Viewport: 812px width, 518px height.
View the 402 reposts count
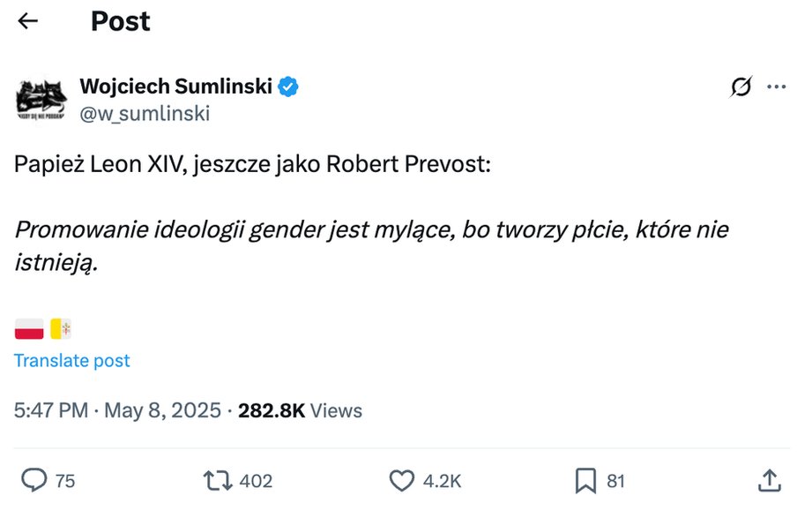(x=256, y=481)
